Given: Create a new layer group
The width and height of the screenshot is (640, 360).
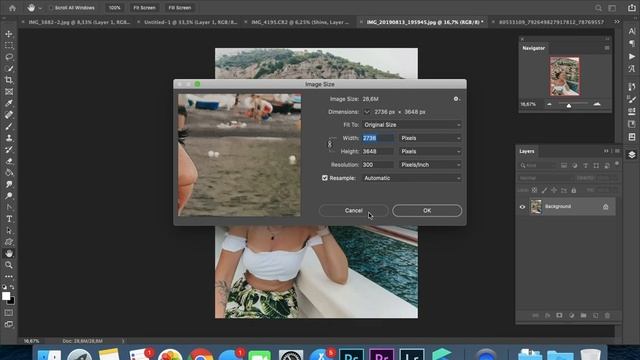Looking at the screenshot, I should (583, 316).
